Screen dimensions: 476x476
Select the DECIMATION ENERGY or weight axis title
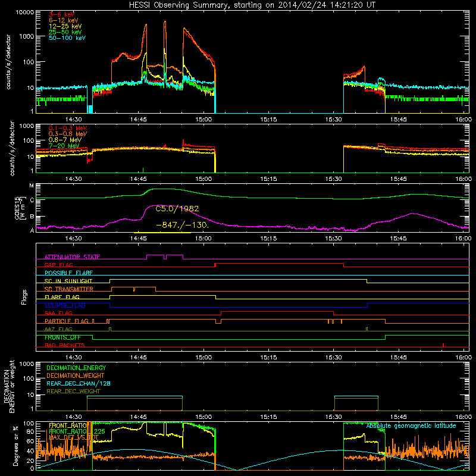click(9, 386)
